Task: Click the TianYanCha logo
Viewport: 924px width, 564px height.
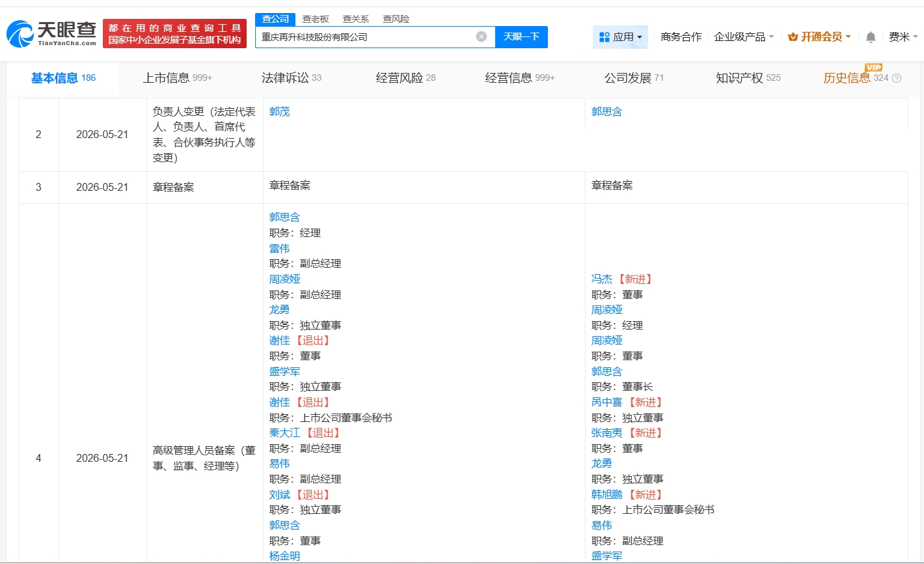Action: pos(51,34)
